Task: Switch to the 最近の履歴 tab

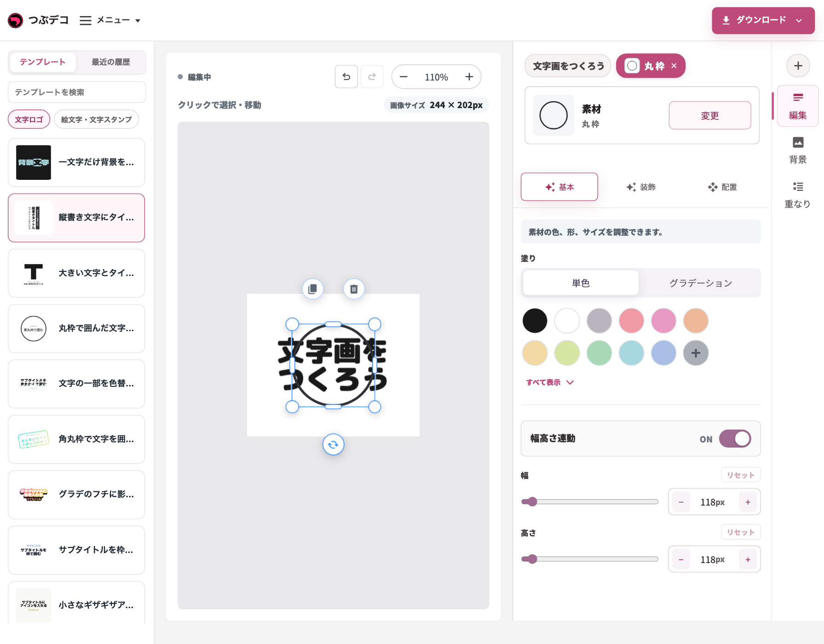Action: [111, 62]
